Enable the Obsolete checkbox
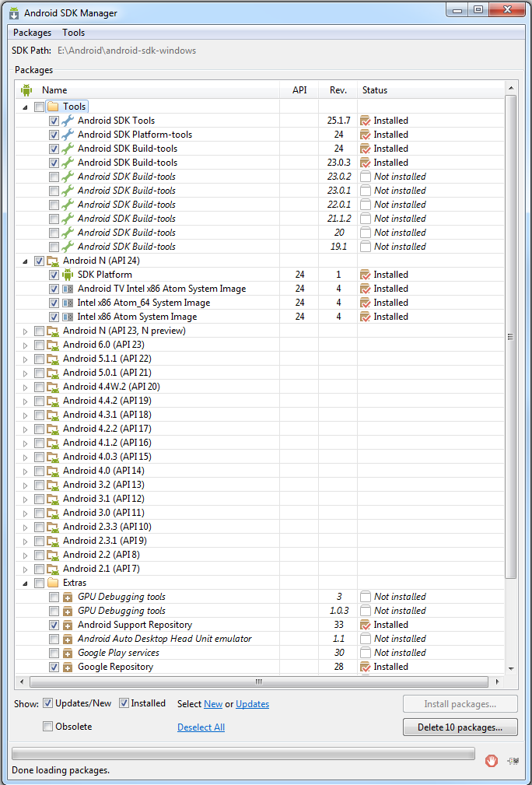Screen dimensions: 532x785 47,727
